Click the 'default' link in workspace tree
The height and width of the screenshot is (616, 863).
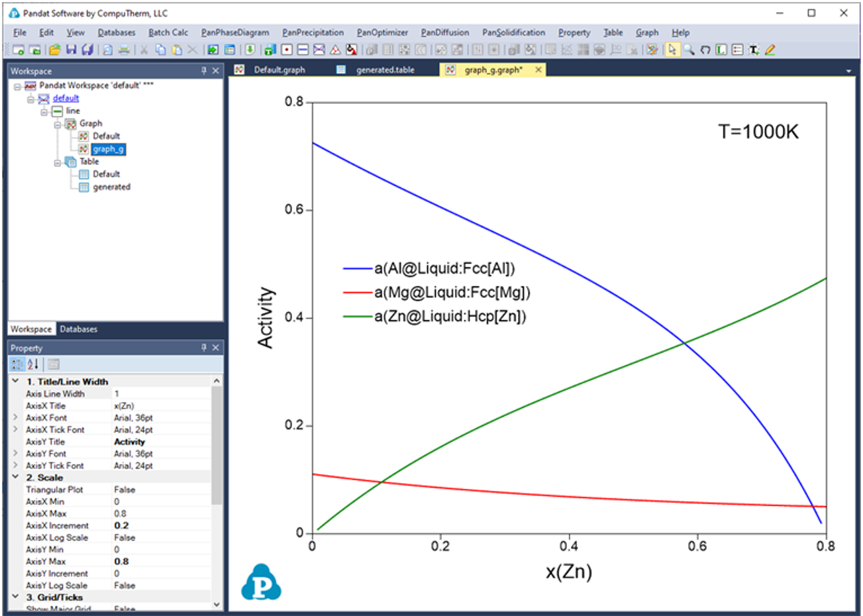click(66, 98)
